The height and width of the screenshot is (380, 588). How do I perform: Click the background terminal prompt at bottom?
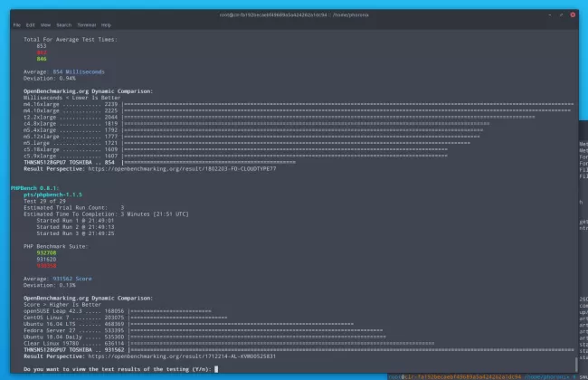[482, 376]
